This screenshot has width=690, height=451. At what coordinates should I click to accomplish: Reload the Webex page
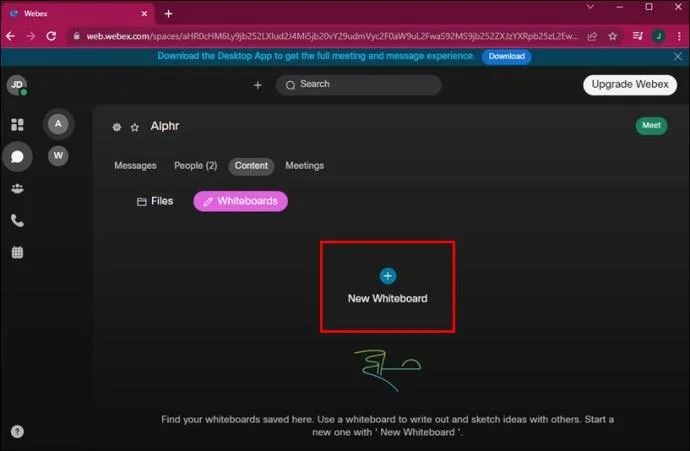tap(51, 36)
